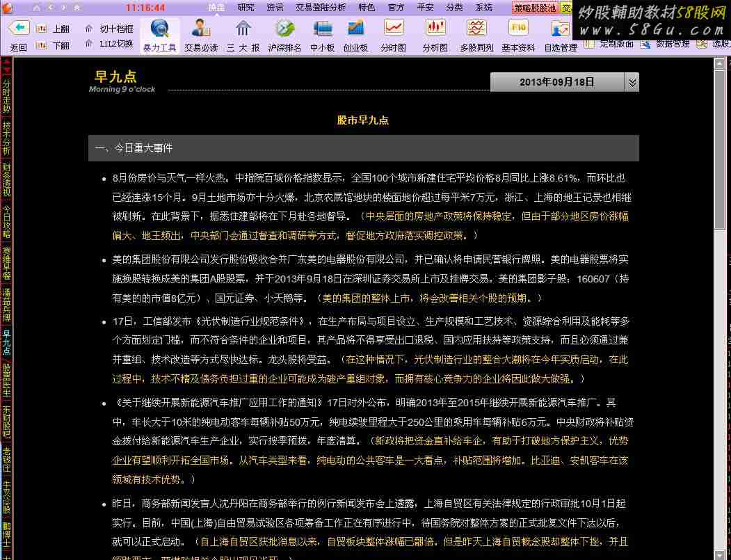The height and width of the screenshot is (560, 731).
Task: Select the 分时走势 sidebar tab
Action: (x=6, y=96)
